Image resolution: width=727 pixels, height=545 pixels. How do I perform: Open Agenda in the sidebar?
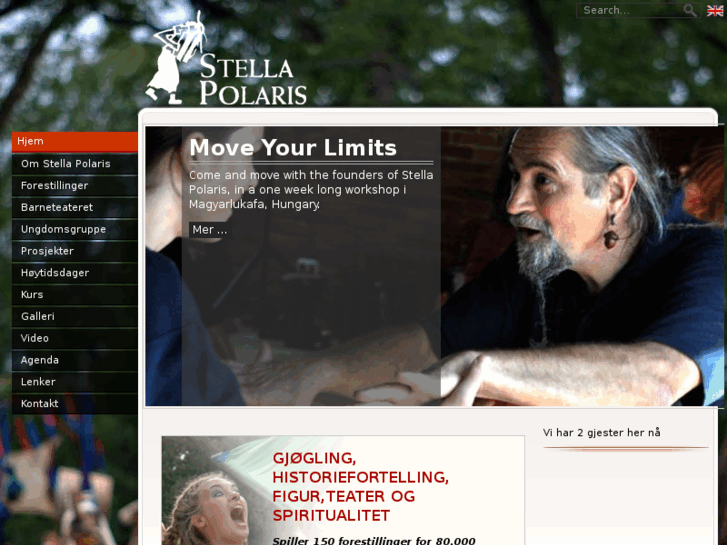tap(75, 360)
